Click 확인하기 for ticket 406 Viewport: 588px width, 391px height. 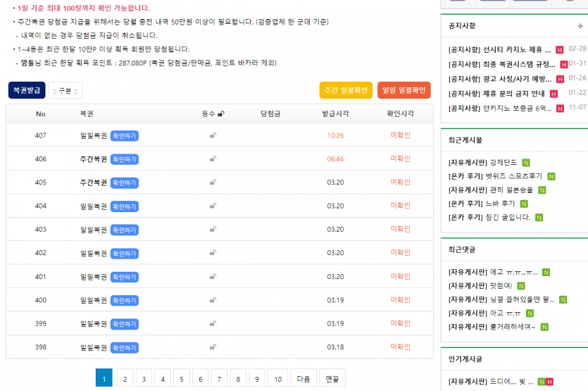(125, 159)
